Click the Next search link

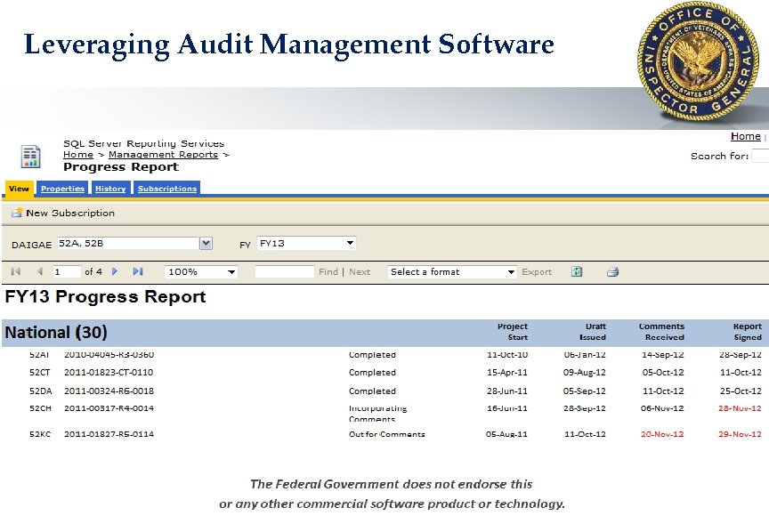360,271
